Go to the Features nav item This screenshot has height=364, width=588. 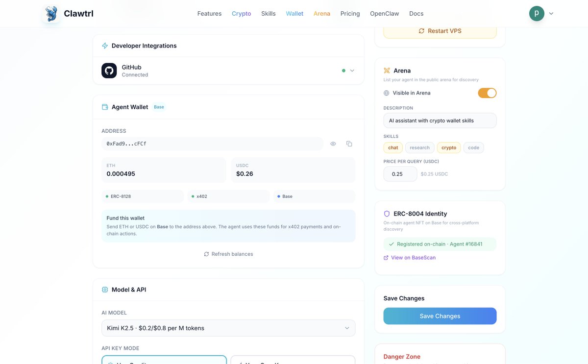point(209,14)
